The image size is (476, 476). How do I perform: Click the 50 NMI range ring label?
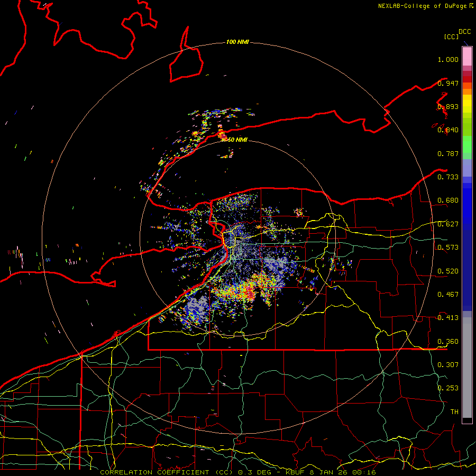[x=237, y=140]
